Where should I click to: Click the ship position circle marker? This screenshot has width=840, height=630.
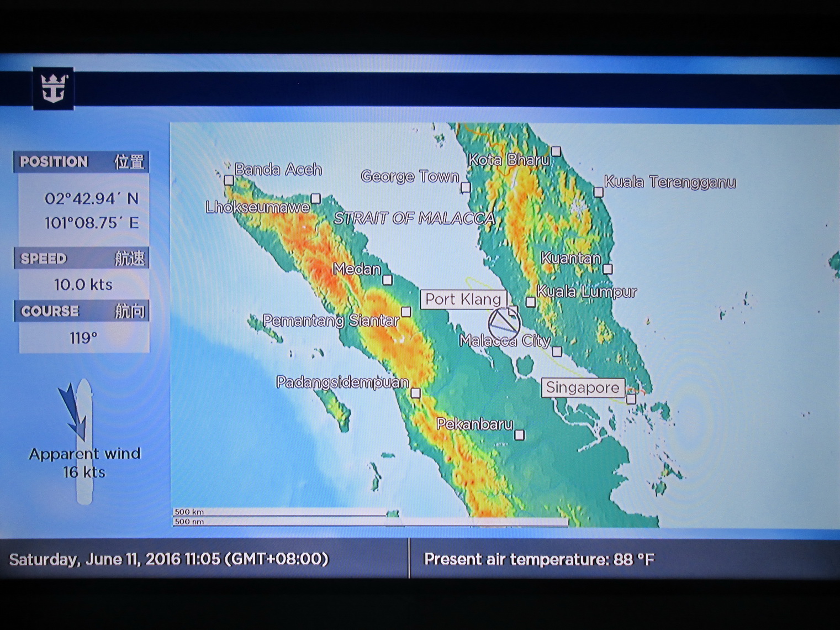pos(504,324)
